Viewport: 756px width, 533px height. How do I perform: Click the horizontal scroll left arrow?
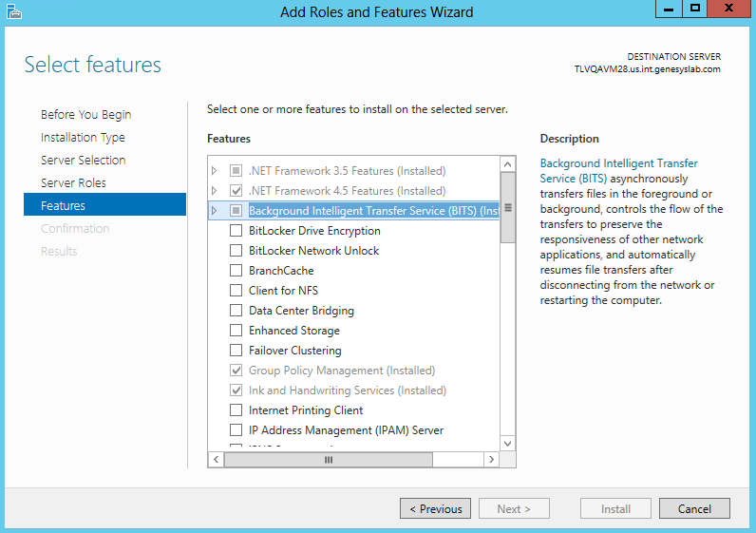(216, 459)
